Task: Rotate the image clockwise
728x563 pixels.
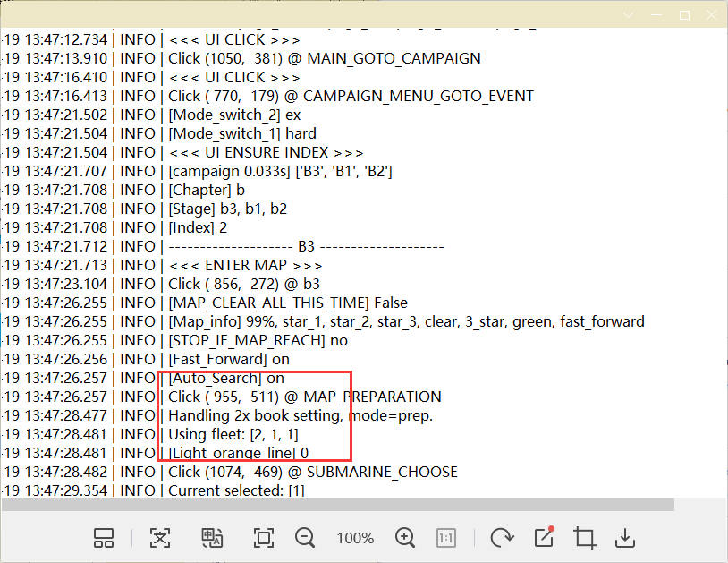Action: tap(502, 538)
